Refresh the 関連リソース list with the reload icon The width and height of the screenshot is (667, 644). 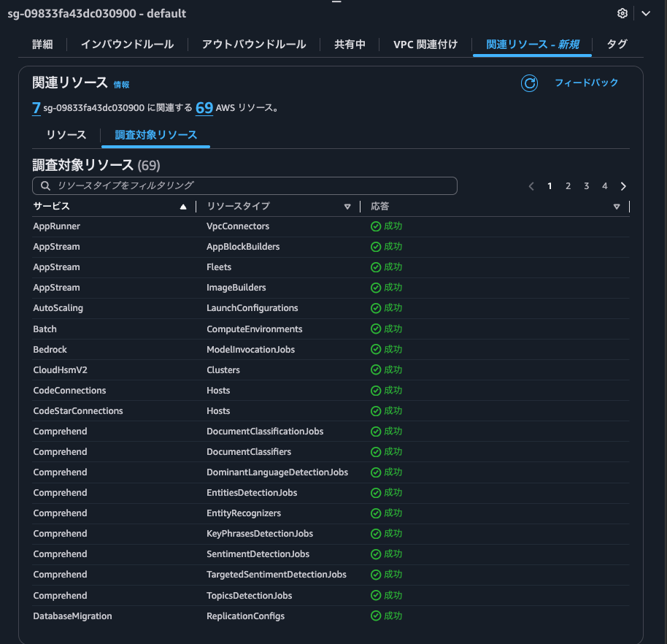coord(528,83)
